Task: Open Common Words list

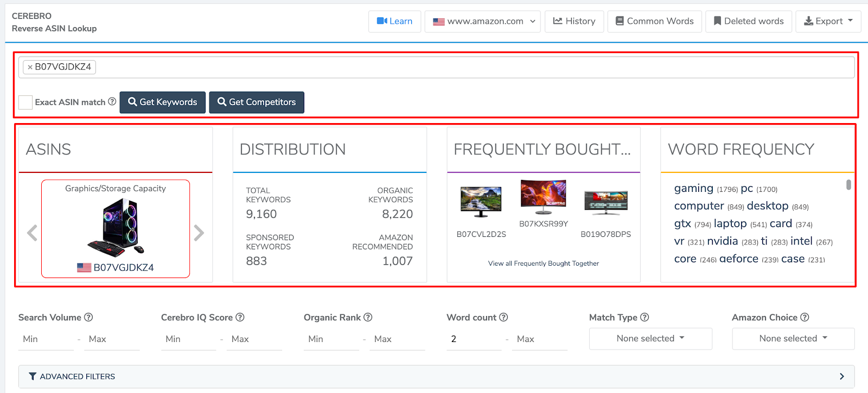Action: (654, 21)
